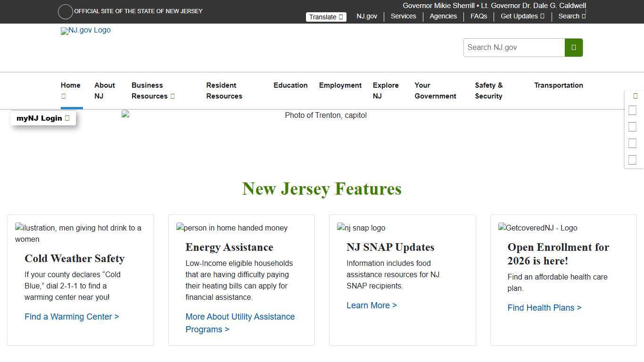
Task: Open the Transportation navigation section
Action: tap(559, 85)
